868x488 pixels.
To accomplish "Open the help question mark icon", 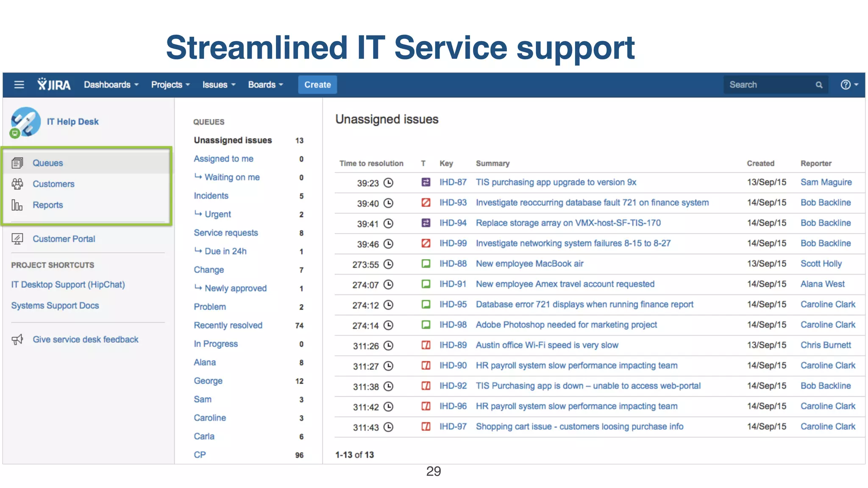I will coord(846,85).
